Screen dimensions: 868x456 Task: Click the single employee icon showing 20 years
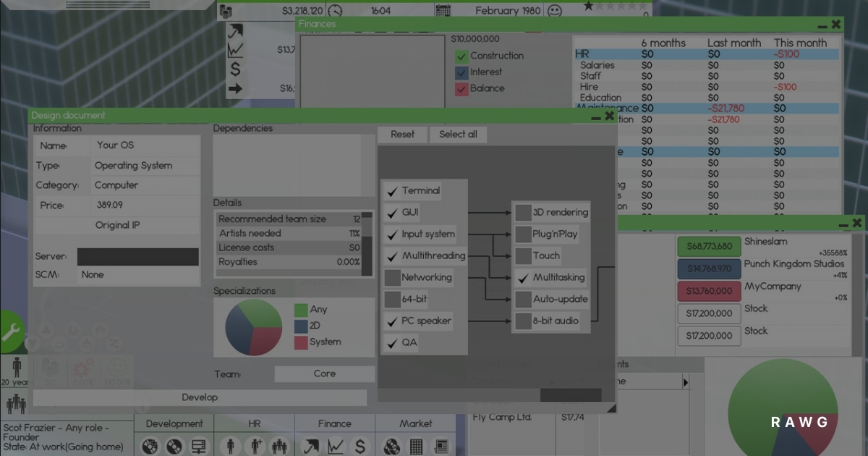(x=15, y=367)
